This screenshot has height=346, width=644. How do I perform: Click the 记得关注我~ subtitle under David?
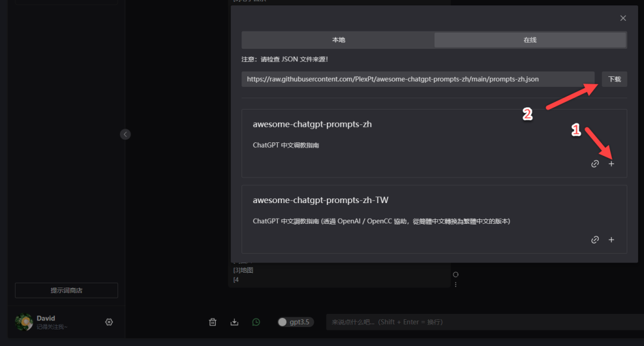click(52, 327)
